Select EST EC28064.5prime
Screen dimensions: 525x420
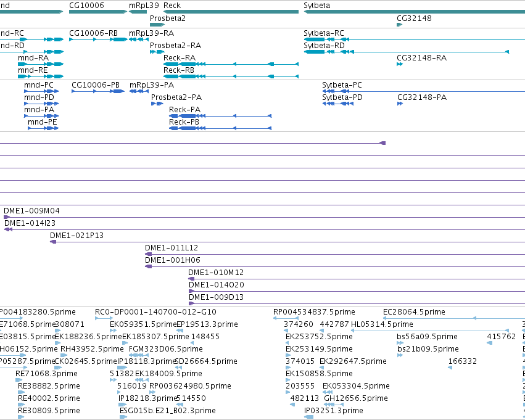414,312
